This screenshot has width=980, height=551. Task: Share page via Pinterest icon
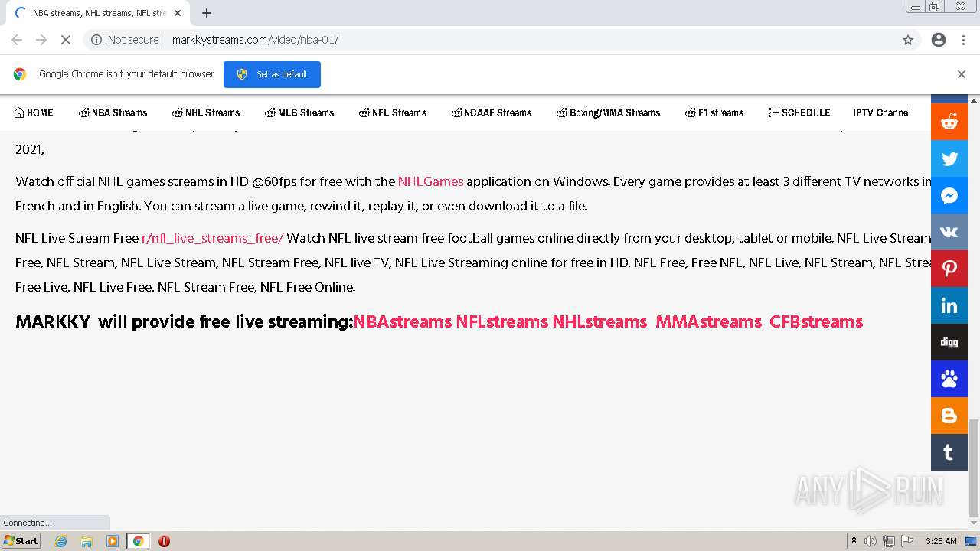pos(949,269)
